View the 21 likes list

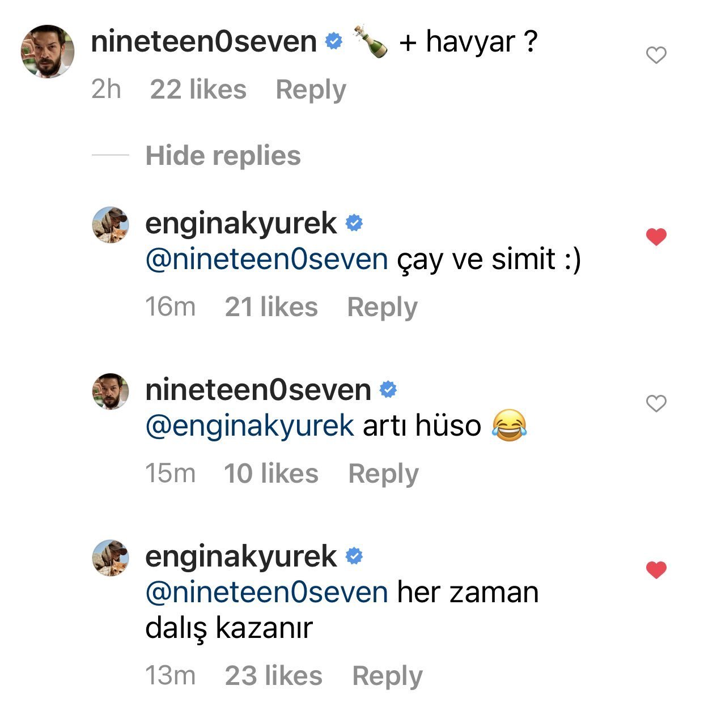point(272,308)
